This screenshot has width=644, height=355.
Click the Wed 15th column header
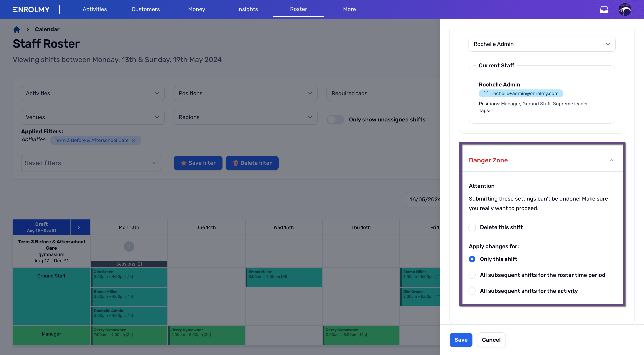click(x=284, y=227)
